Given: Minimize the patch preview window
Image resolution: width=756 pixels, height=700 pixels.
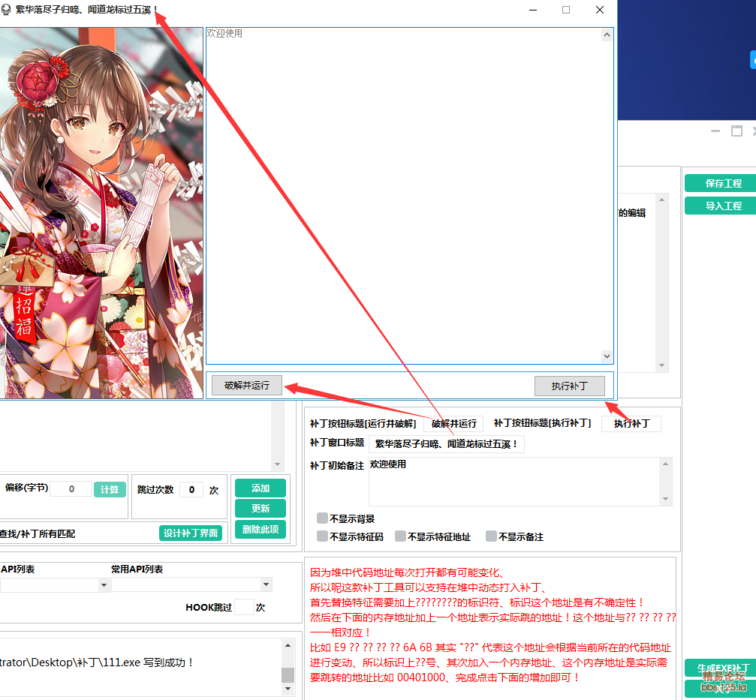Looking at the screenshot, I should [533, 10].
